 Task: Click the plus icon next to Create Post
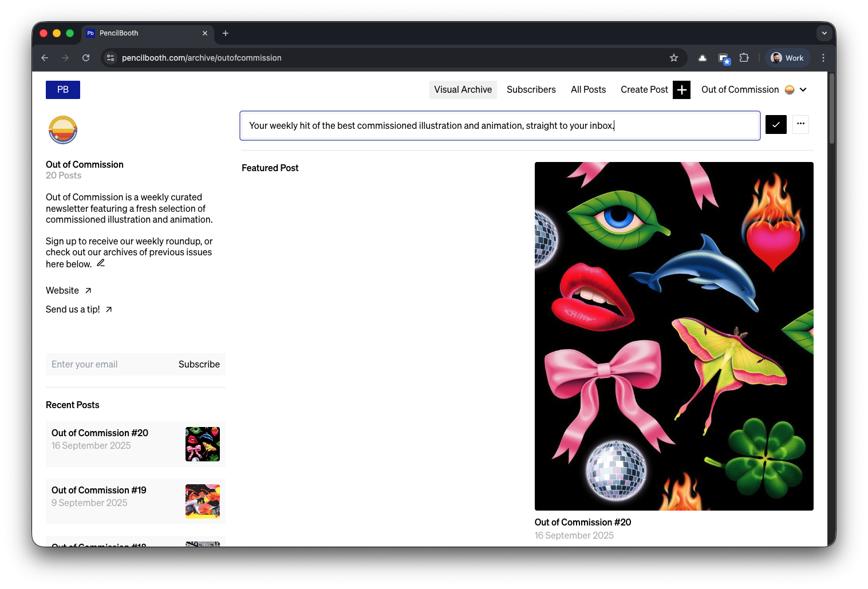681,90
